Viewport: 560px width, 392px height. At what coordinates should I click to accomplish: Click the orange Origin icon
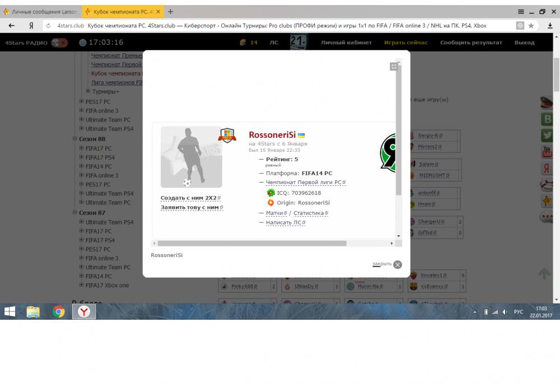271,203
